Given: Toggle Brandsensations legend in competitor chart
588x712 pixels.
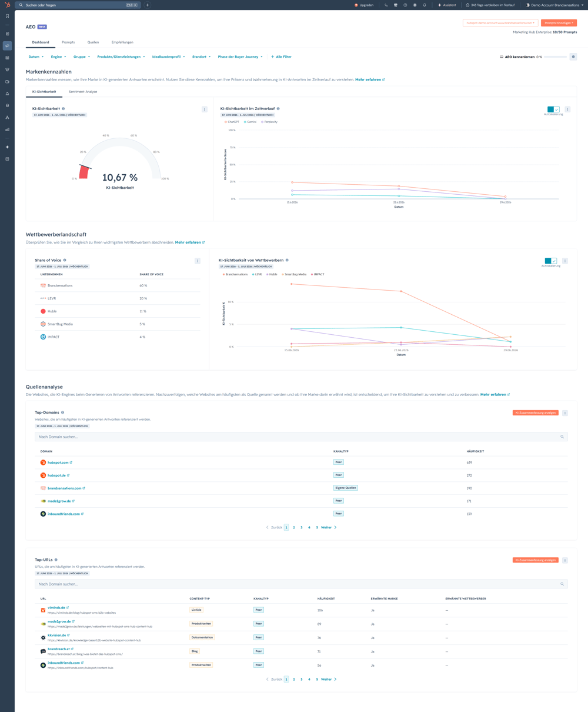Looking at the screenshot, I should click(x=235, y=274).
